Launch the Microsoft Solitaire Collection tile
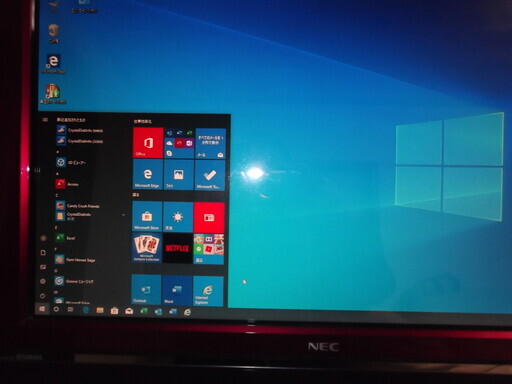 [x=146, y=248]
